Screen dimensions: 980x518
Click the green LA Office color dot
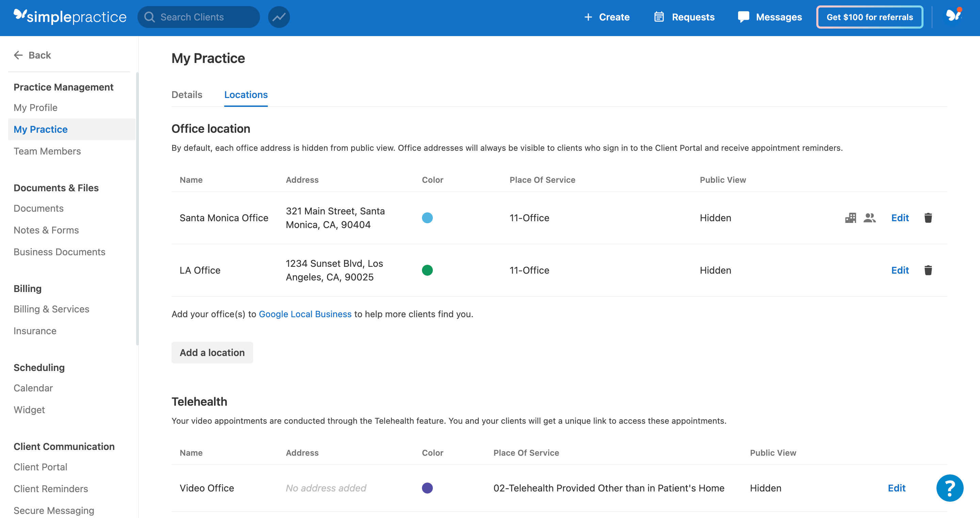427,270
